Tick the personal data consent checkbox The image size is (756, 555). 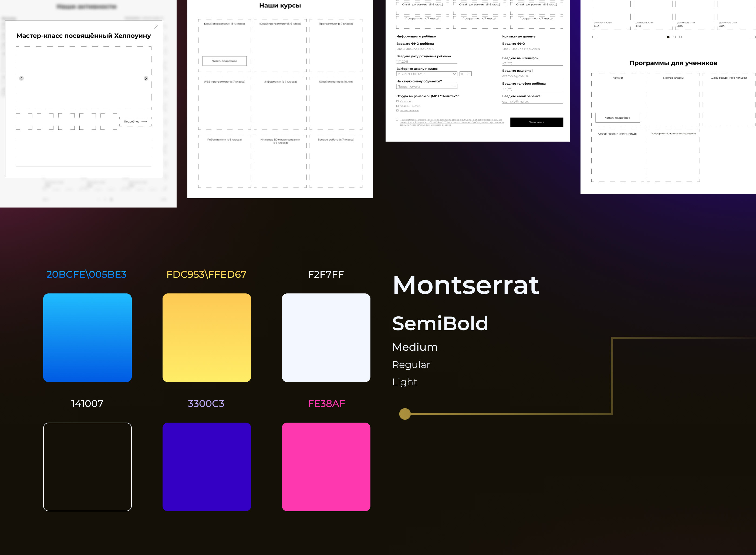click(x=397, y=120)
